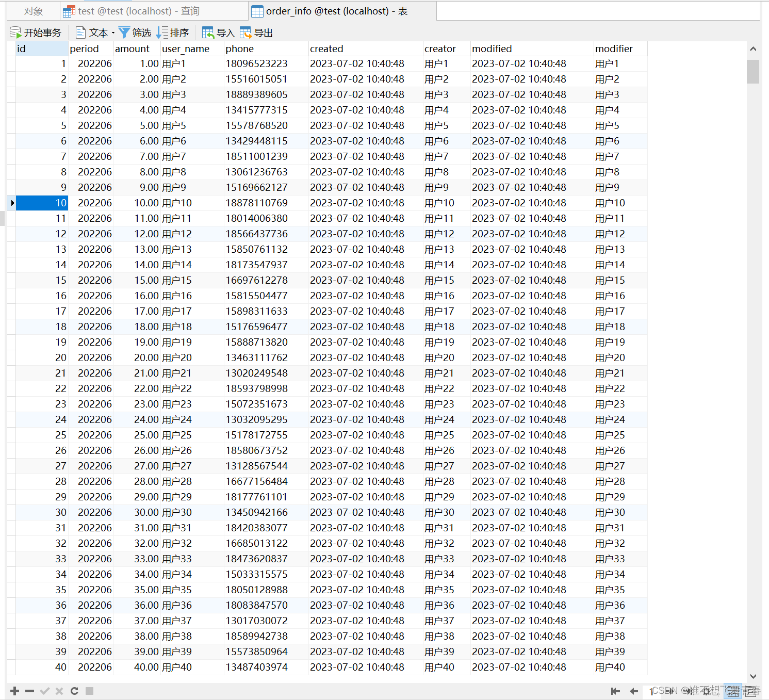Click the amount column header
Viewport: 769px width, 700px height.
[x=137, y=48]
